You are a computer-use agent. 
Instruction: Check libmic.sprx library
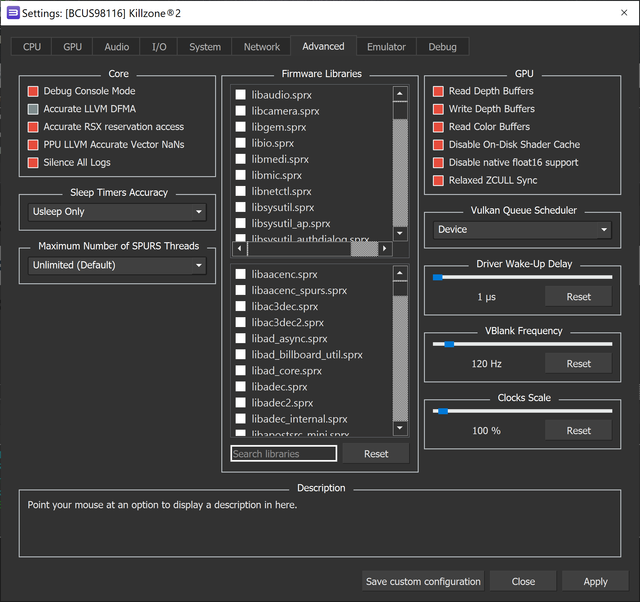(x=241, y=175)
